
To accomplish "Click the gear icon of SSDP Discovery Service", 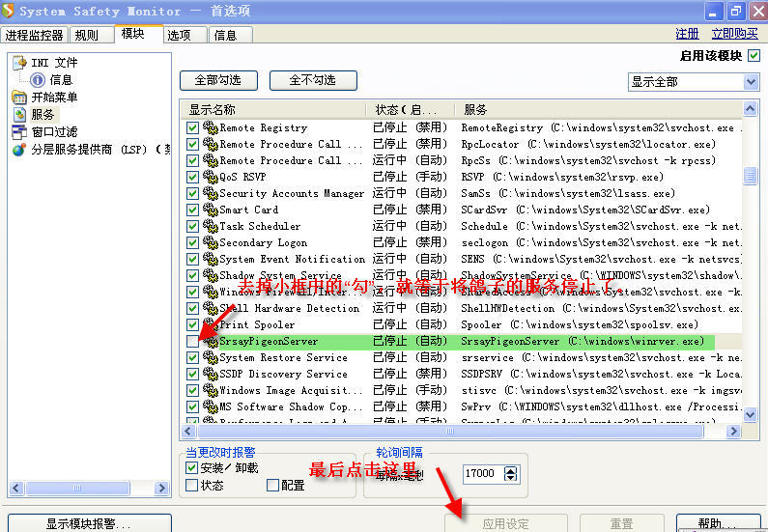I will [x=211, y=374].
